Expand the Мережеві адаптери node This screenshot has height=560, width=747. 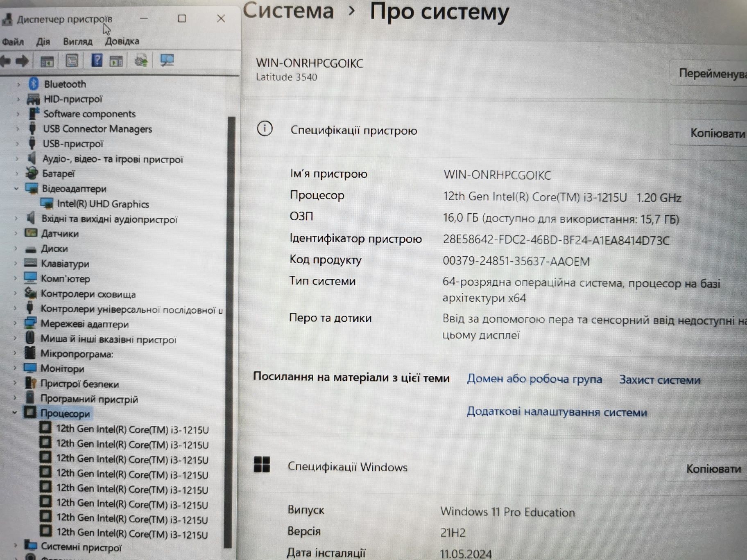tap(15, 323)
